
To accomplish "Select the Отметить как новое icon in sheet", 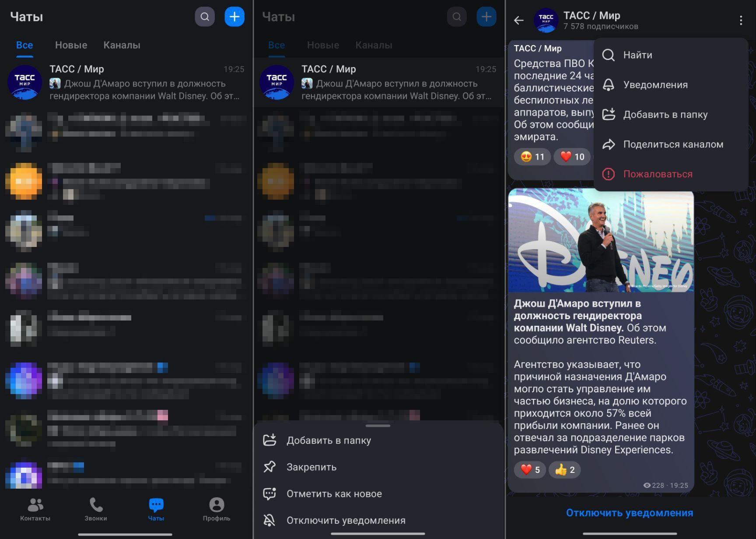I will 269,493.
